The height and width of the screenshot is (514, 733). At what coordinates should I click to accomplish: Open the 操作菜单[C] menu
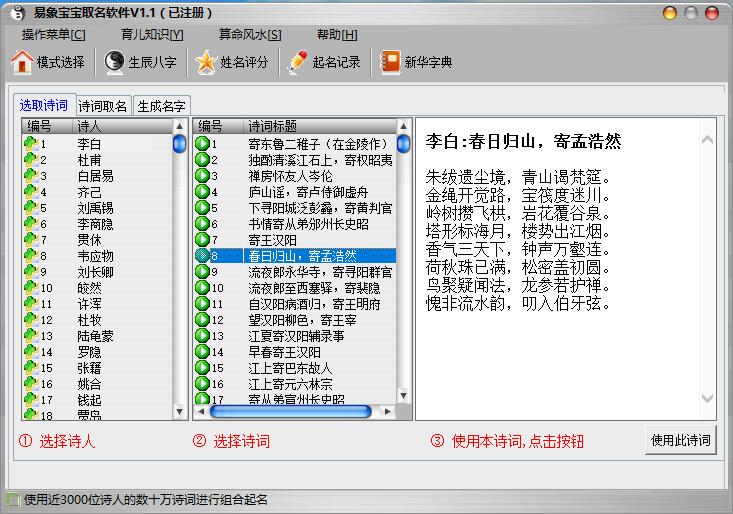(x=53, y=35)
